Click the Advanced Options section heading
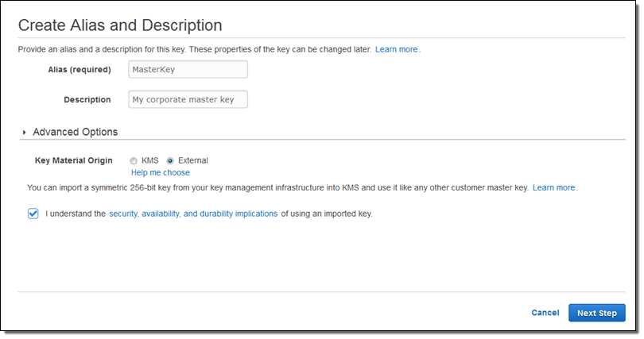 pyautogui.click(x=75, y=132)
